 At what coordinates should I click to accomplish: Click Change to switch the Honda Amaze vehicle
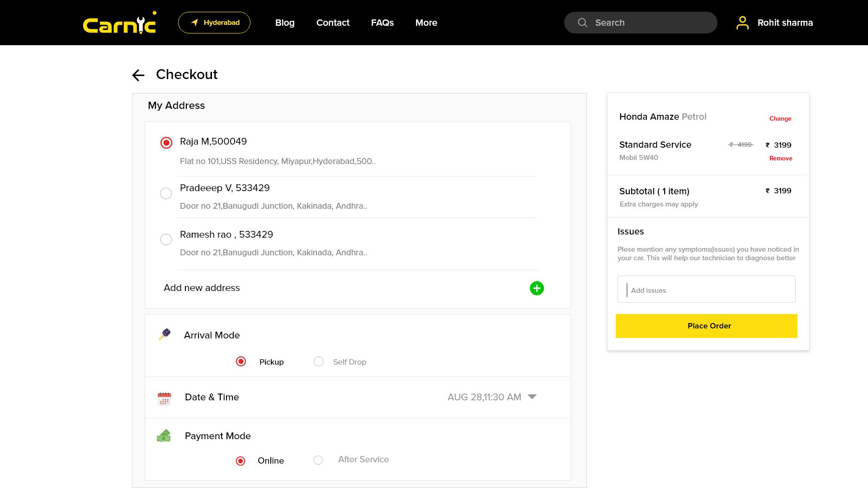point(780,118)
